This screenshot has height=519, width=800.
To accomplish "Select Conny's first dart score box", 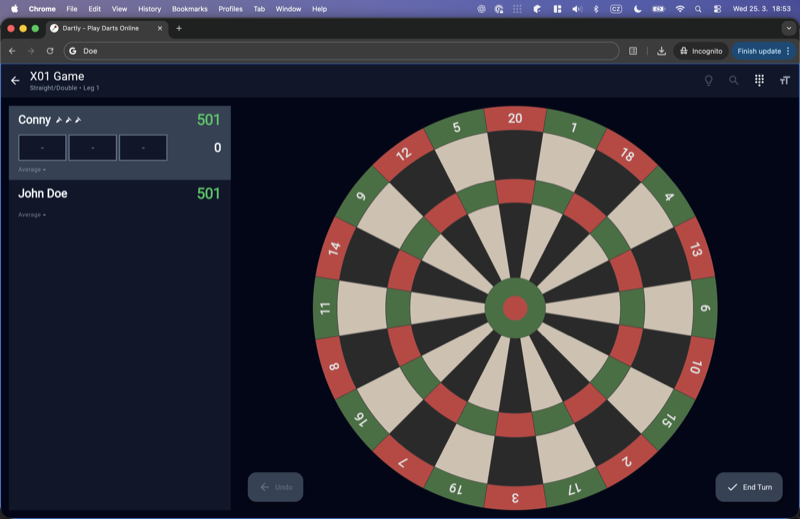I will click(42, 147).
